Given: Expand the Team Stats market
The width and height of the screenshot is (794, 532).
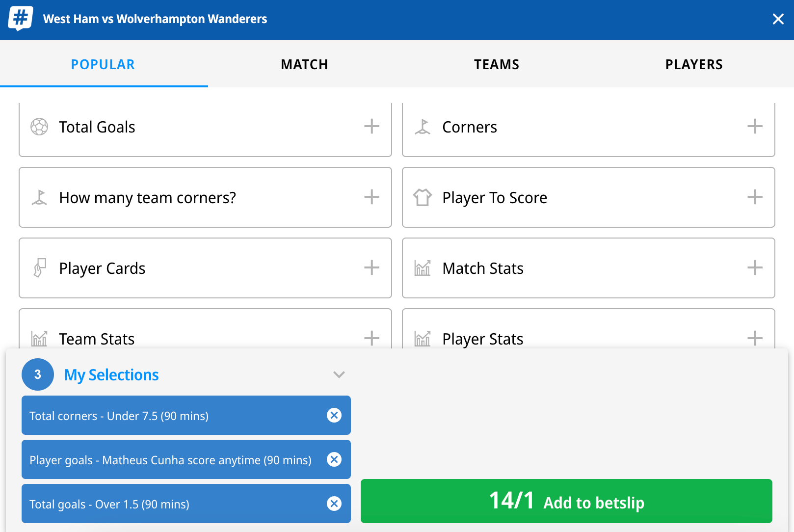Looking at the screenshot, I should pyautogui.click(x=371, y=338).
